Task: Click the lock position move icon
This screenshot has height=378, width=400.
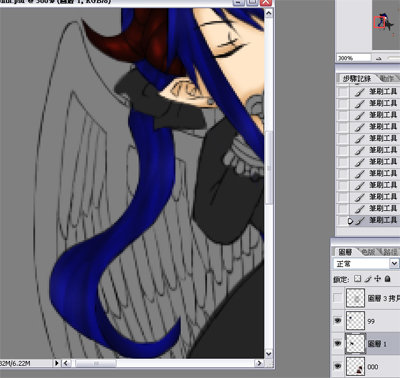Action: (377, 278)
